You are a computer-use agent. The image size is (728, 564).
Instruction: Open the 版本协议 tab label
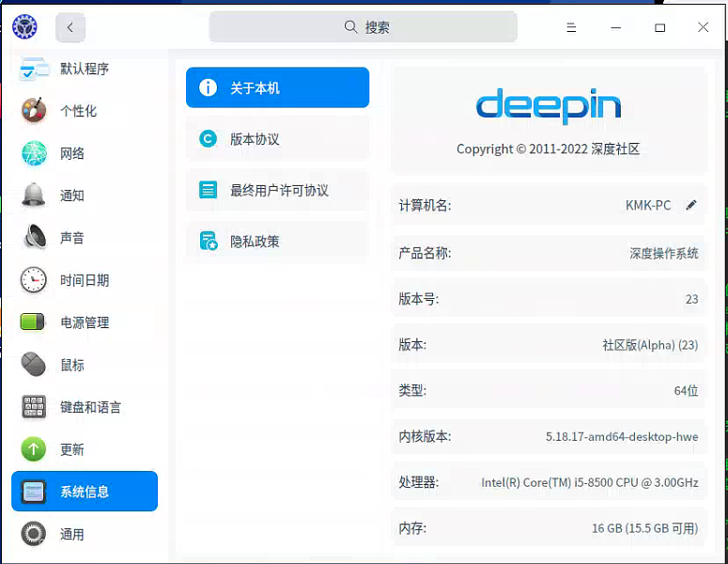pos(255,139)
